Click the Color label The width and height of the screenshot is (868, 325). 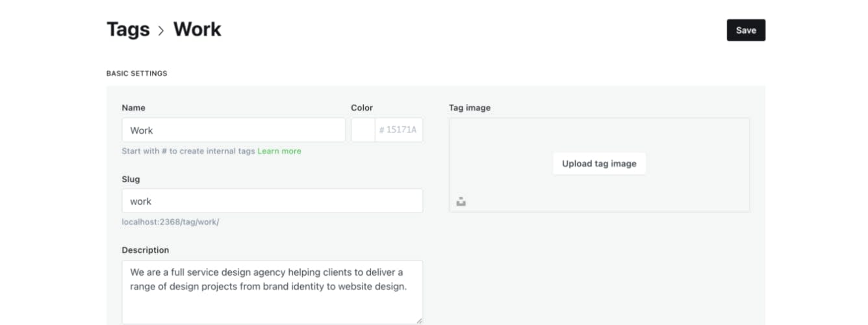tap(362, 108)
